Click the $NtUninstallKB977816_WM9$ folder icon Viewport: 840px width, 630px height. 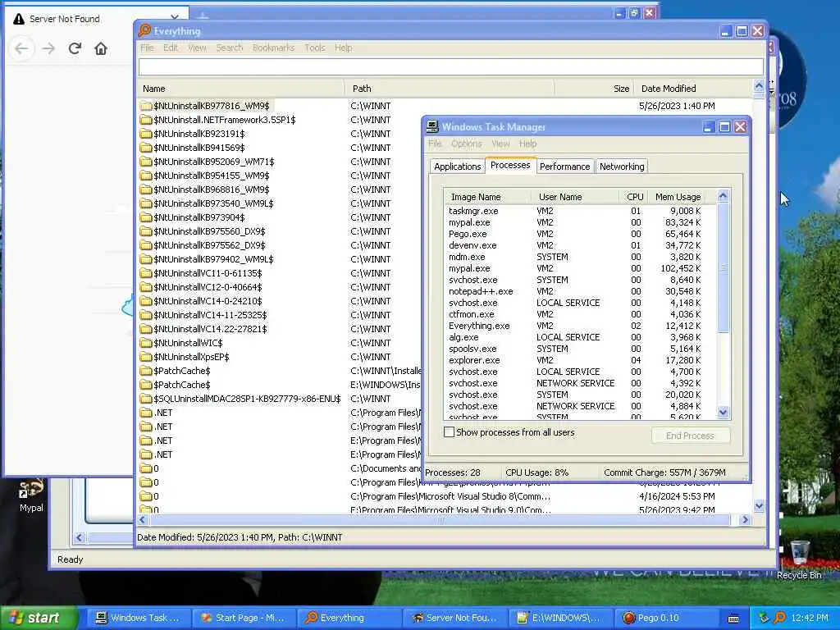tap(146, 106)
